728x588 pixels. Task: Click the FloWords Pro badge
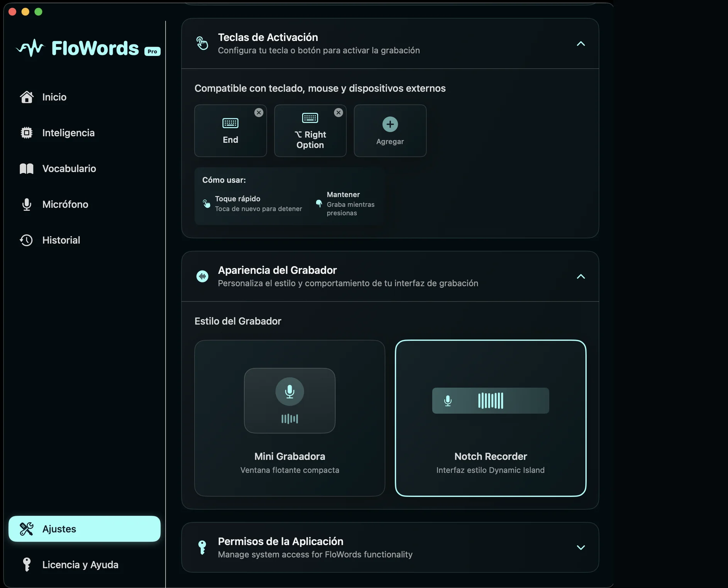tap(152, 51)
